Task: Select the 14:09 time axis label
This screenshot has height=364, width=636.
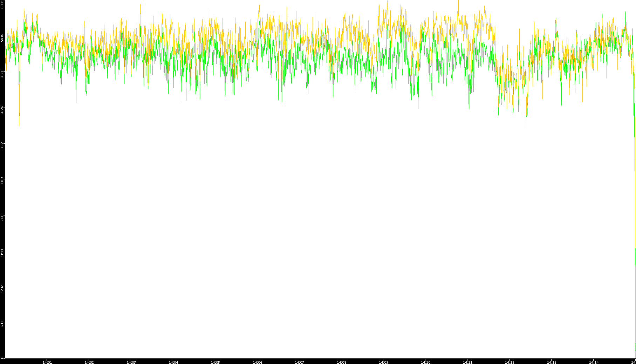Action: click(x=383, y=362)
